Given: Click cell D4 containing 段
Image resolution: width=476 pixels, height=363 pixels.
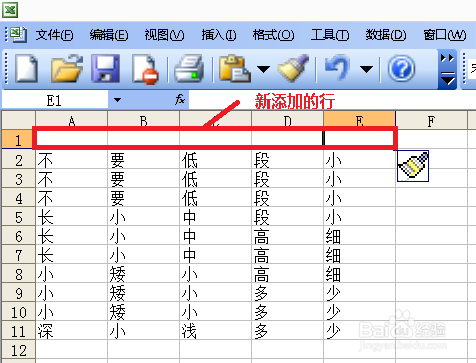Looking at the screenshot, I should point(287,198).
